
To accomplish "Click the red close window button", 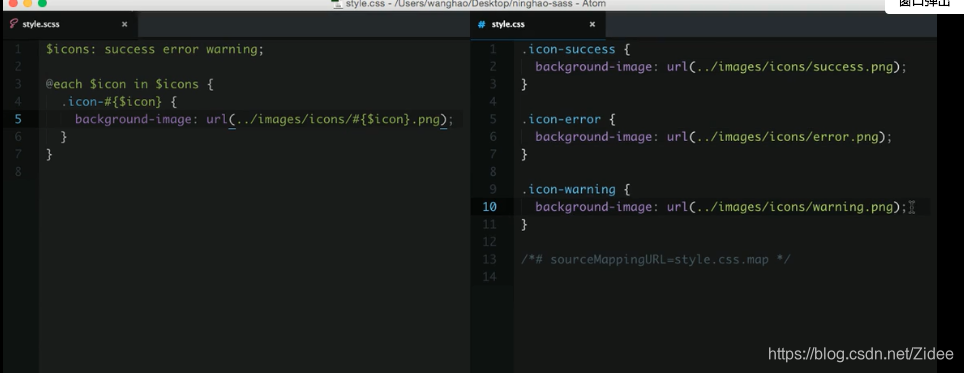I will coord(13,3).
